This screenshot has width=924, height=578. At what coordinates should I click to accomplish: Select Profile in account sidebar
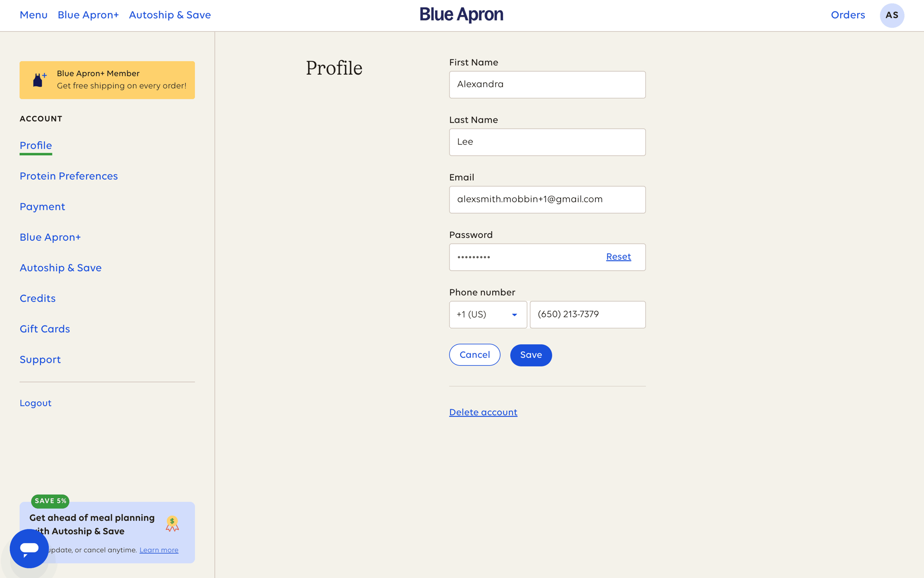(36, 145)
